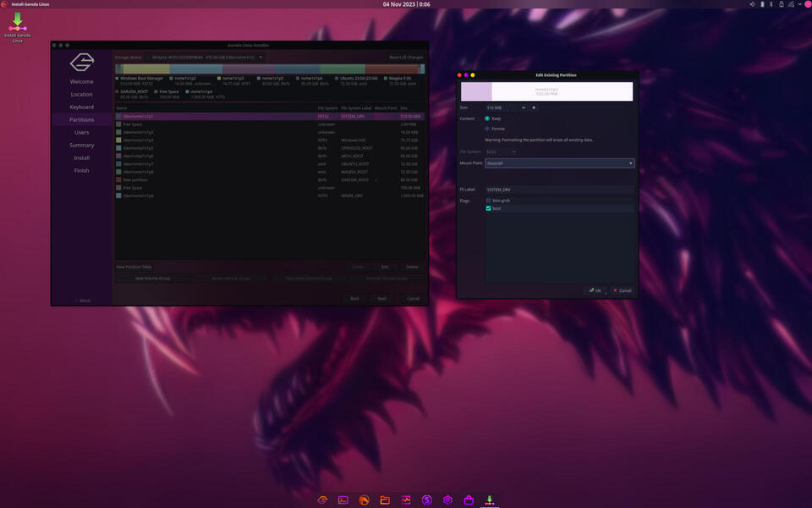Go to the Partitions step in installer sidebar

(x=82, y=119)
